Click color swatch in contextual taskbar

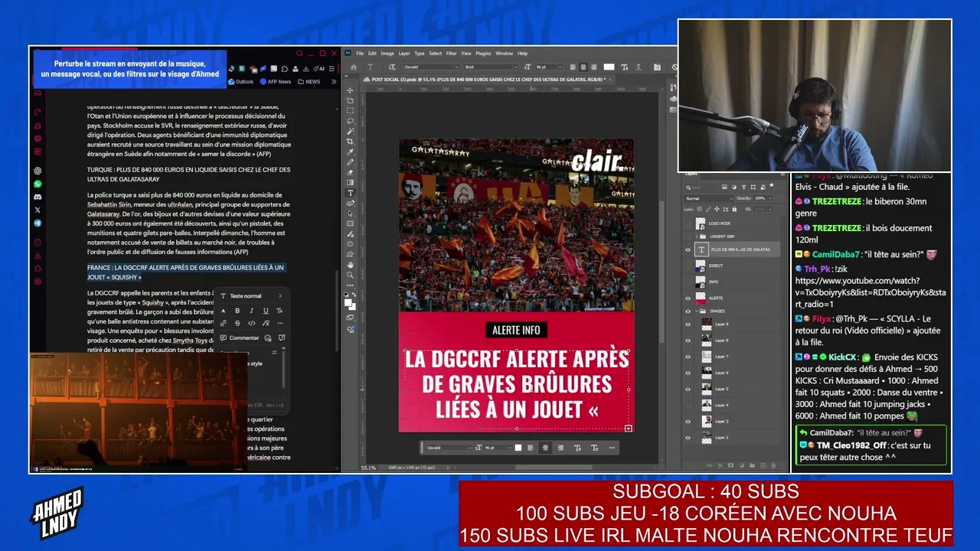(518, 448)
